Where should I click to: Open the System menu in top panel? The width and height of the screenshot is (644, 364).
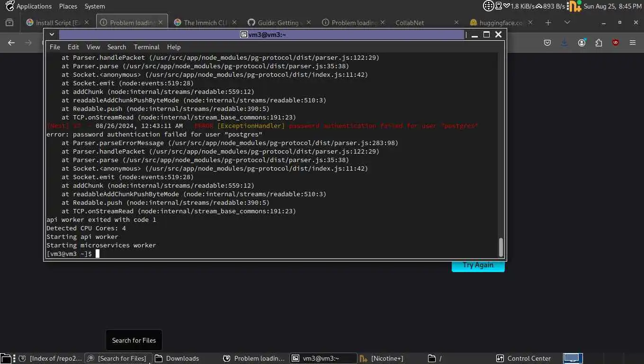(95, 6)
